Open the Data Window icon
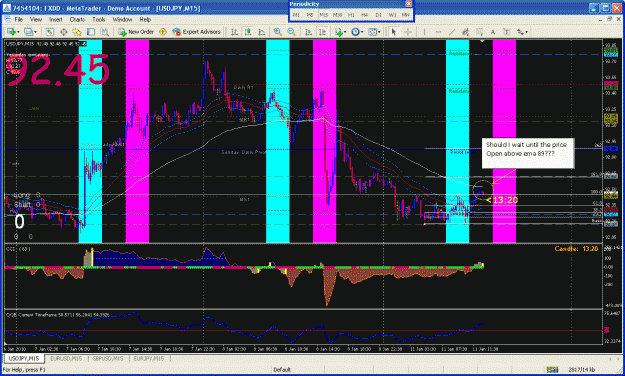Image resolution: width=625 pixels, height=376 pixels. [x=63, y=32]
